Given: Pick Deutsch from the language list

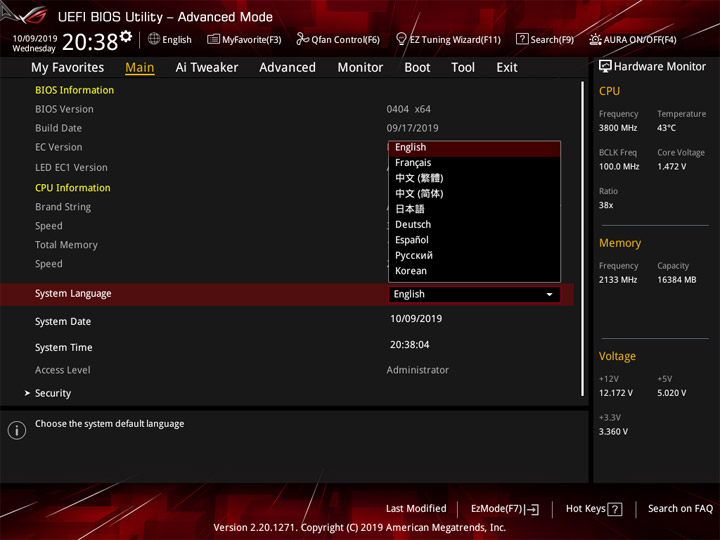Looking at the screenshot, I should pos(474,225).
